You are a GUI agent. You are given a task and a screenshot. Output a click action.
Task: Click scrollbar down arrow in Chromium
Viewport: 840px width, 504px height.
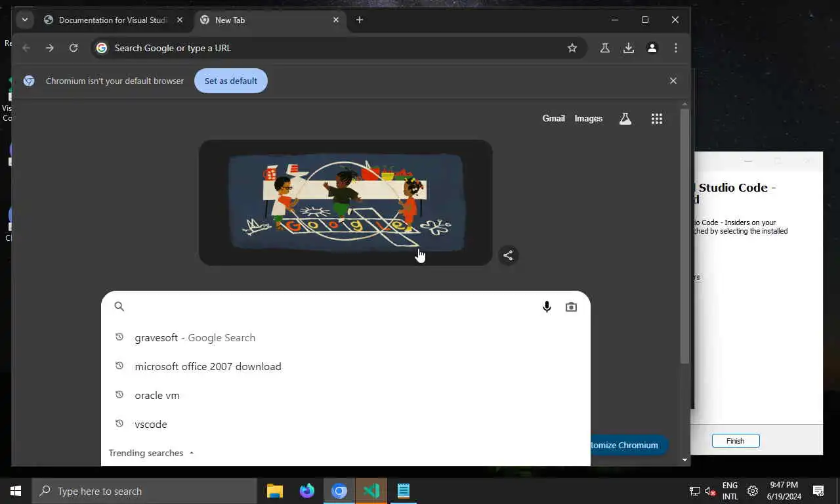(684, 460)
